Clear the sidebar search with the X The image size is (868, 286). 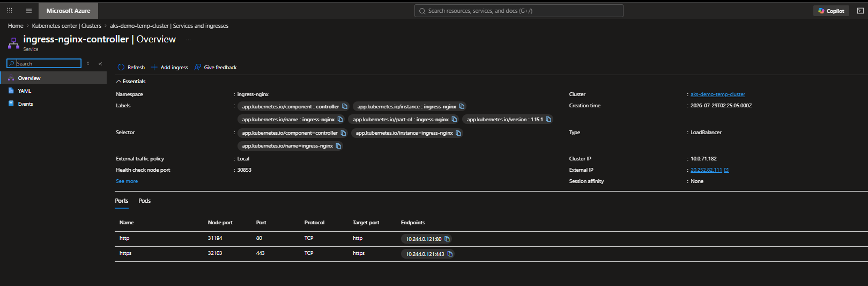tap(88, 63)
